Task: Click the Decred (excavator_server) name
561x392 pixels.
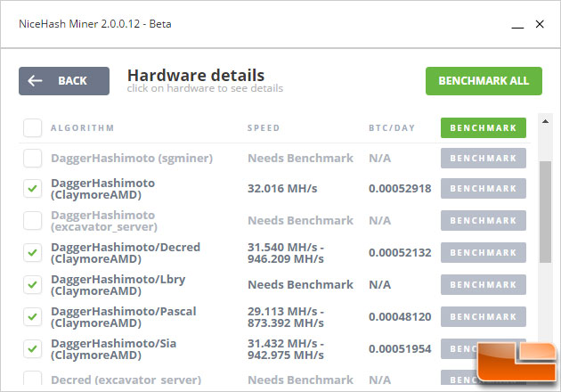Action: tap(126, 380)
